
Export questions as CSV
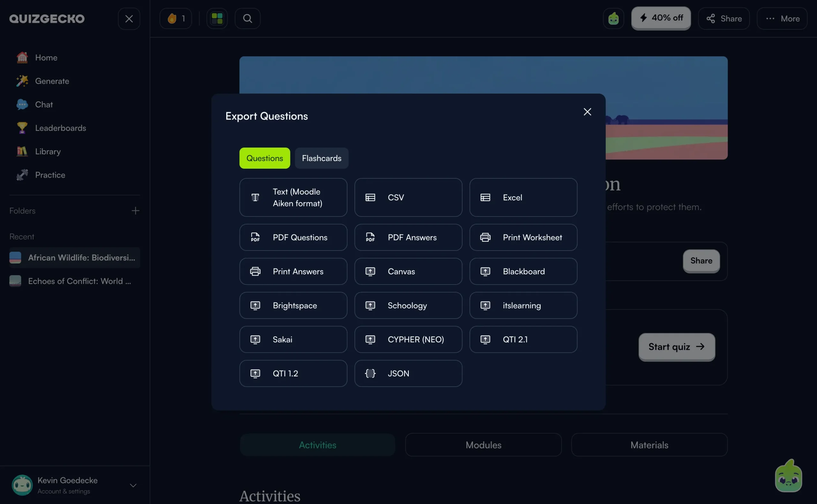408,197
